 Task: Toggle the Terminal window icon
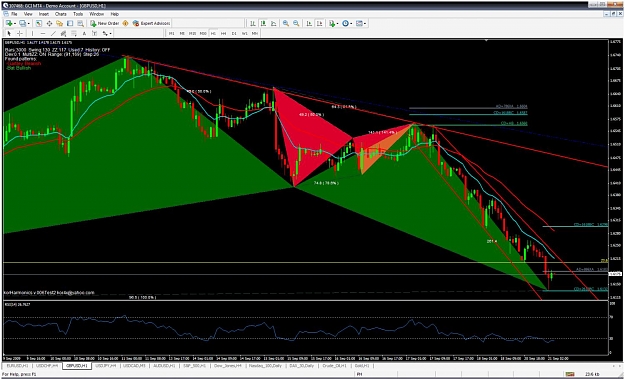[70, 23]
